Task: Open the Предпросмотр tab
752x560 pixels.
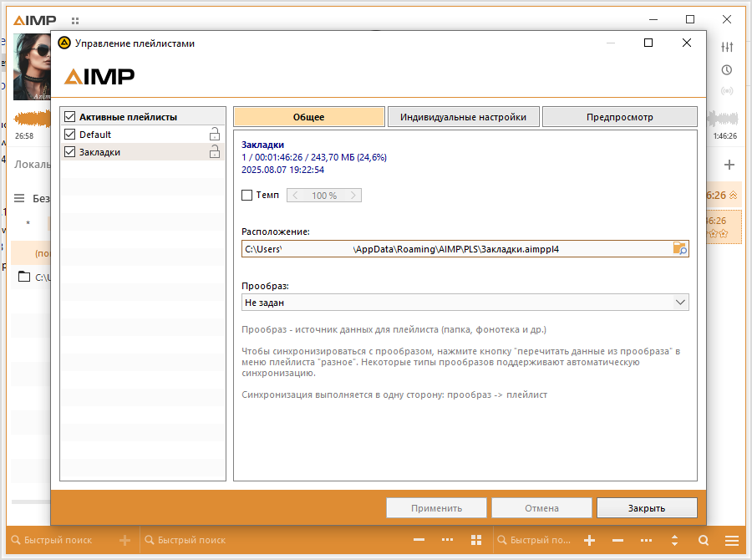Action: 620,117
